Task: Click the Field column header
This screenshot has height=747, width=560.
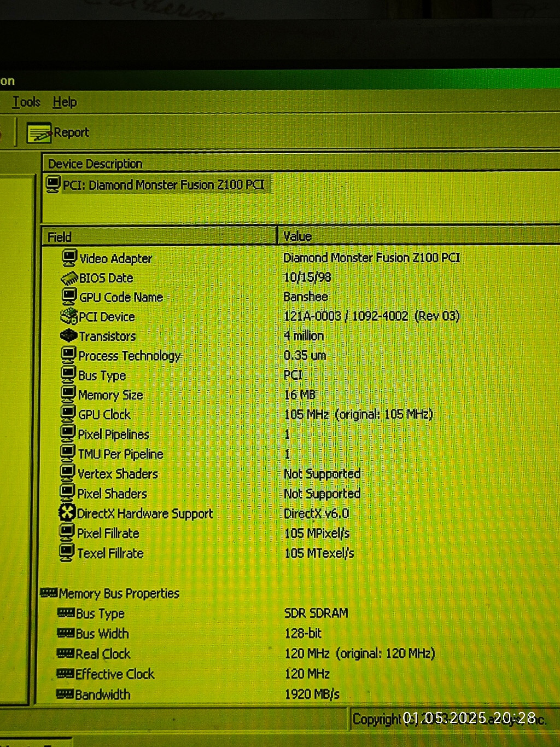Action: (160, 237)
